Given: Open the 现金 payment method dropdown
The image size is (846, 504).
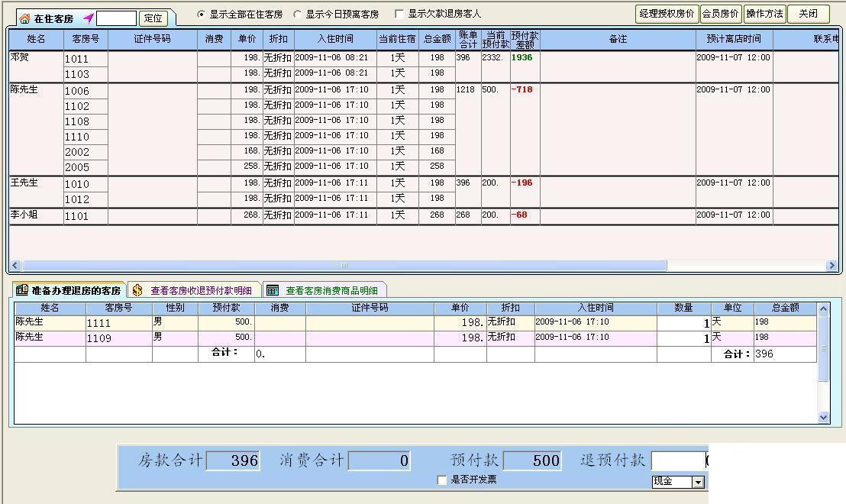Looking at the screenshot, I should coord(698,482).
